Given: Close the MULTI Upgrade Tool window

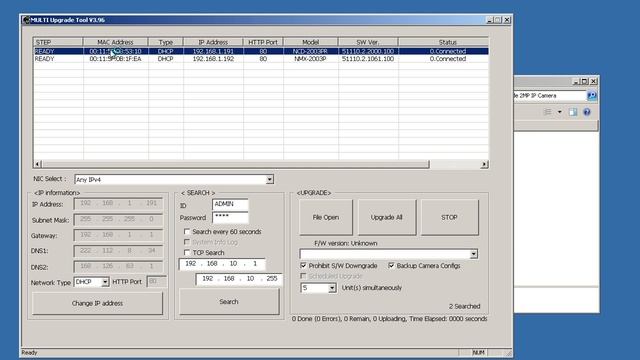Looking at the screenshot, I should 507,20.
